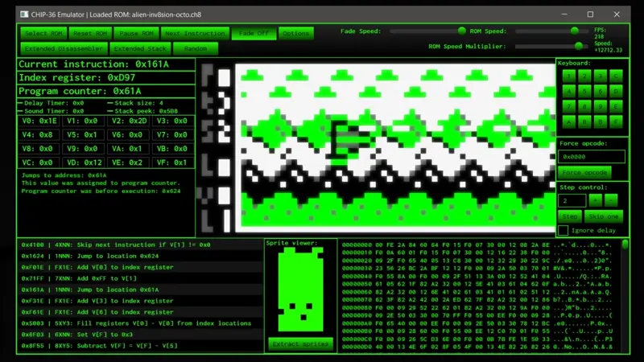
Task: Click register VE: 0x2 cell
Action: 129,162
